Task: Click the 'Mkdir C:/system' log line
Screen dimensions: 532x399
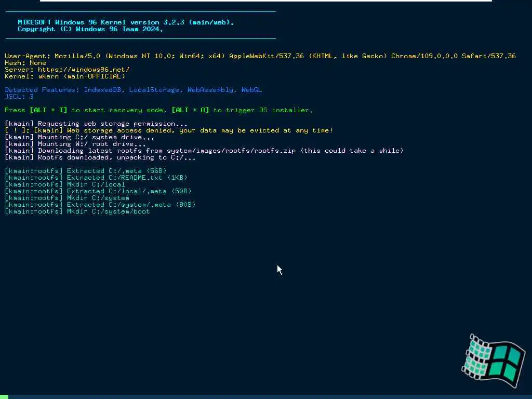Action: coord(67,198)
